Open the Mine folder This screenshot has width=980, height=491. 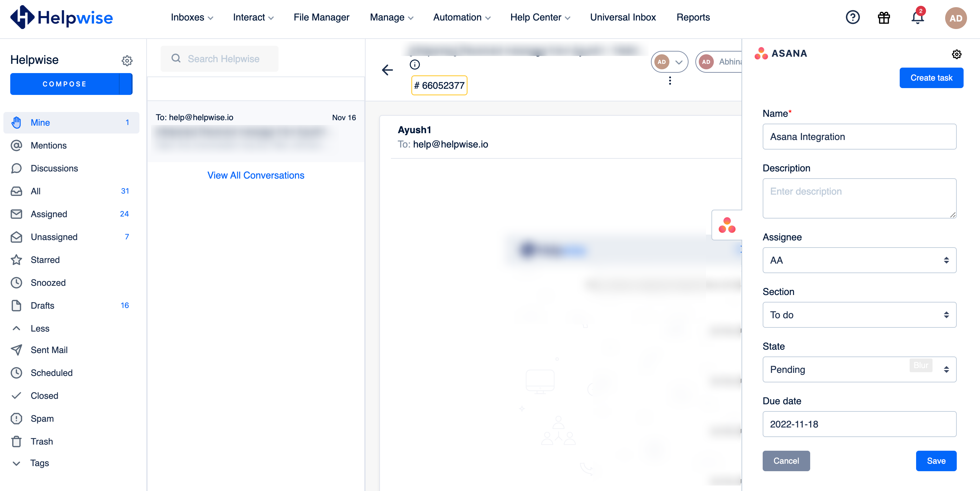pyautogui.click(x=71, y=122)
